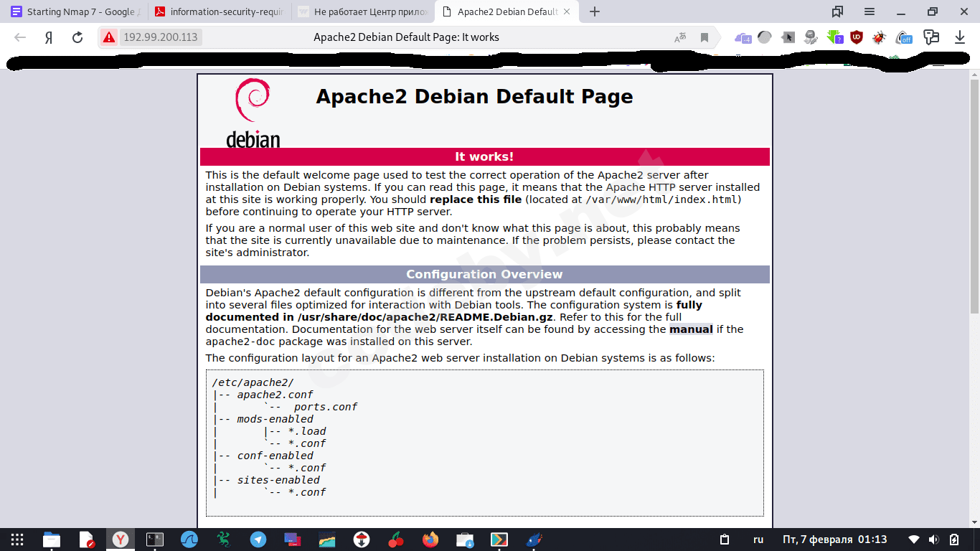Bookmark this page using the bookmark icon

(x=705, y=37)
